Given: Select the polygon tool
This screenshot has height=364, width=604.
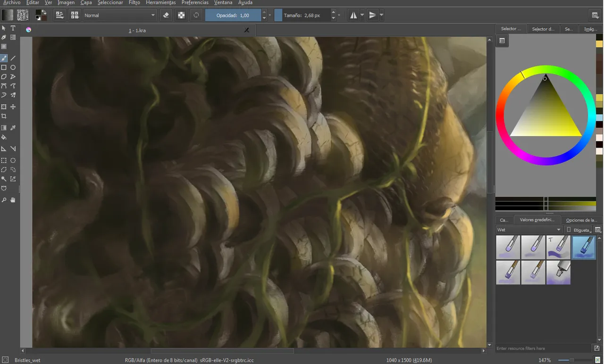Looking at the screenshot, I should coord(4,76).
